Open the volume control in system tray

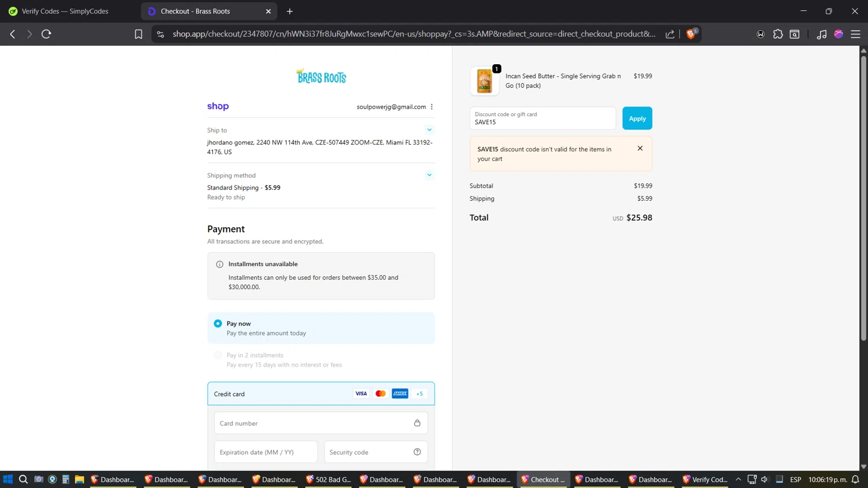pyautogui.click(x=765, y=479)
